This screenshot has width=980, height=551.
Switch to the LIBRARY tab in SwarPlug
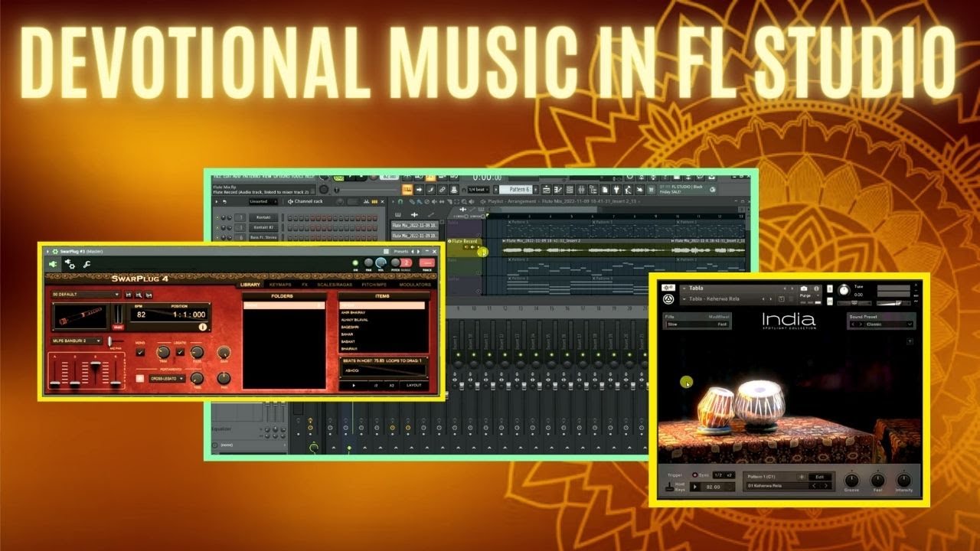(250, 285)
